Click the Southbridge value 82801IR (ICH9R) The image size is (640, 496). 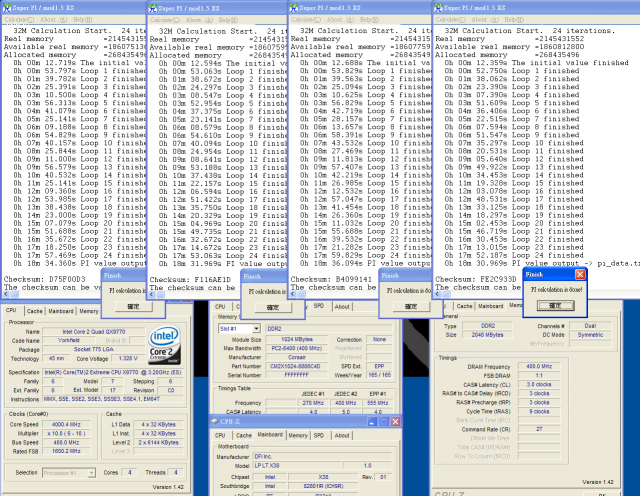[323, 486]
